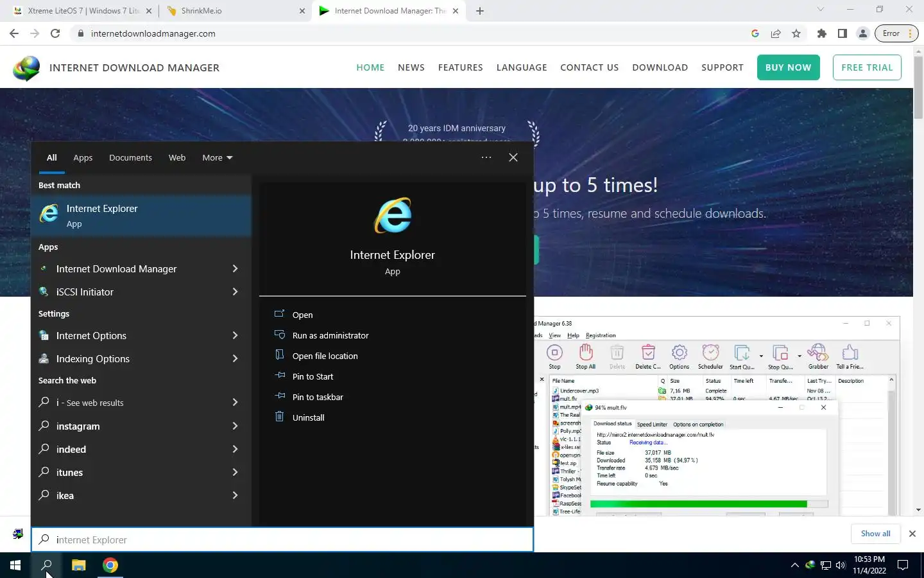Screen dimensions: 924x578
Task: Click the Open file location folder icon
Action: 280,355
